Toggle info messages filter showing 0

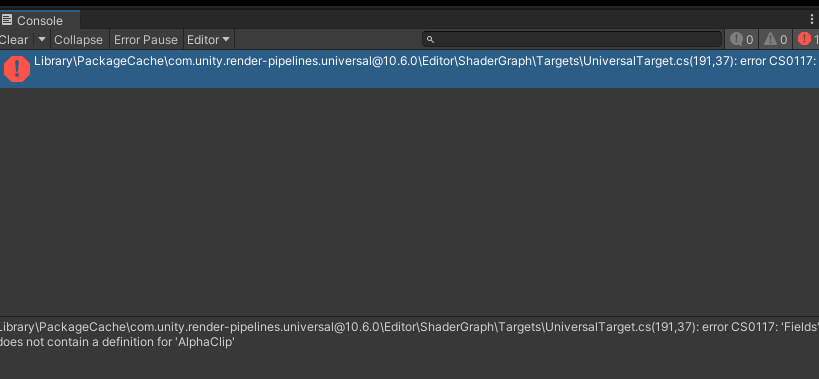point(742,39)
